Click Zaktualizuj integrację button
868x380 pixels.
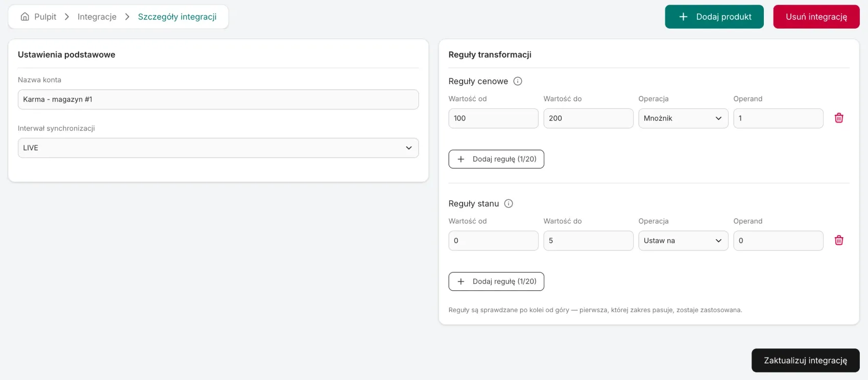(x=805, y=361)
